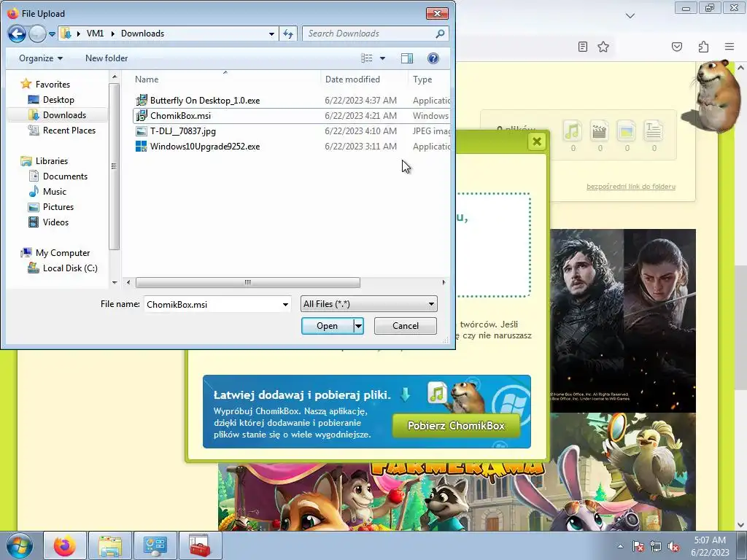Viewport: 747px width, 560px height.
Task: Select ChomikBox.msi file row
Action: [x=292, y=116]
